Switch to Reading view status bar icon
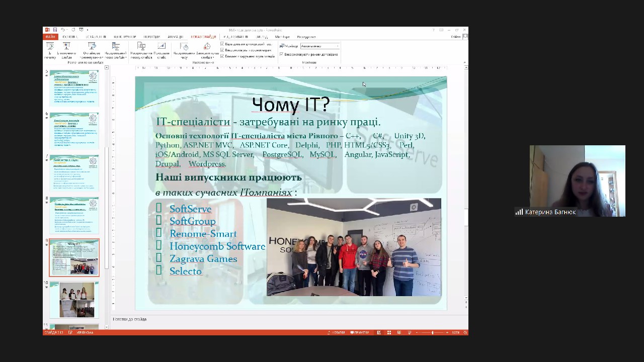The image size is (644, 362). [399, 332]
